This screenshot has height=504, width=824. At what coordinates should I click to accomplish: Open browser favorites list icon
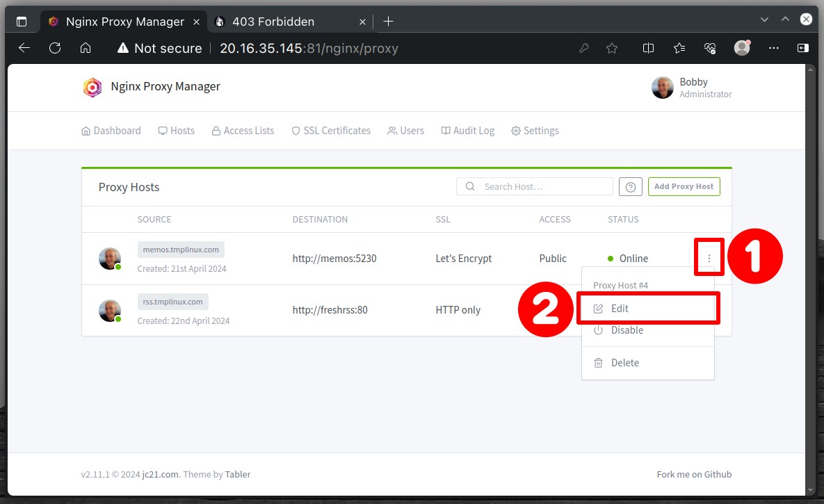pos(679,49)
